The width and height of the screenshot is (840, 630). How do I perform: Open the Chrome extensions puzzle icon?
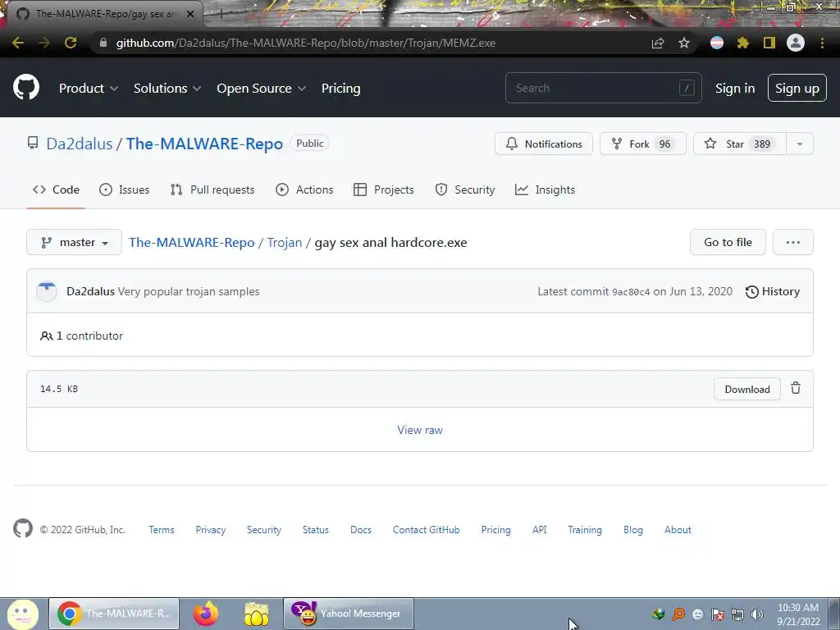click(x=742, y=43)
